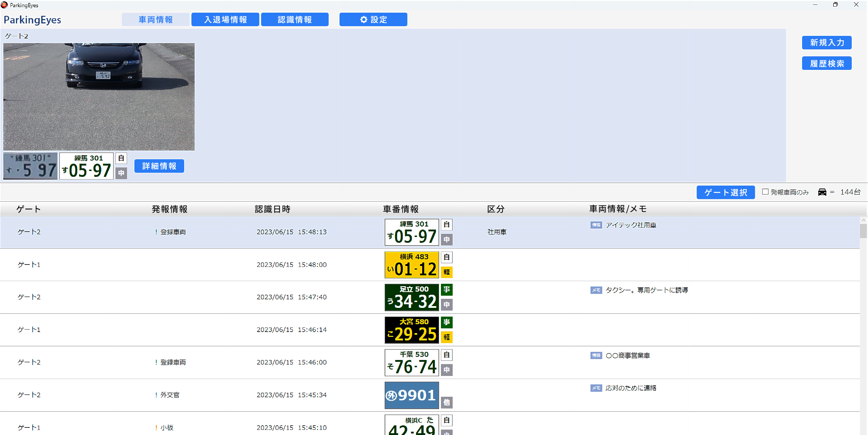Open 履歴検索 history search
This screenshot has height=435, width=868.
(826, 63)
